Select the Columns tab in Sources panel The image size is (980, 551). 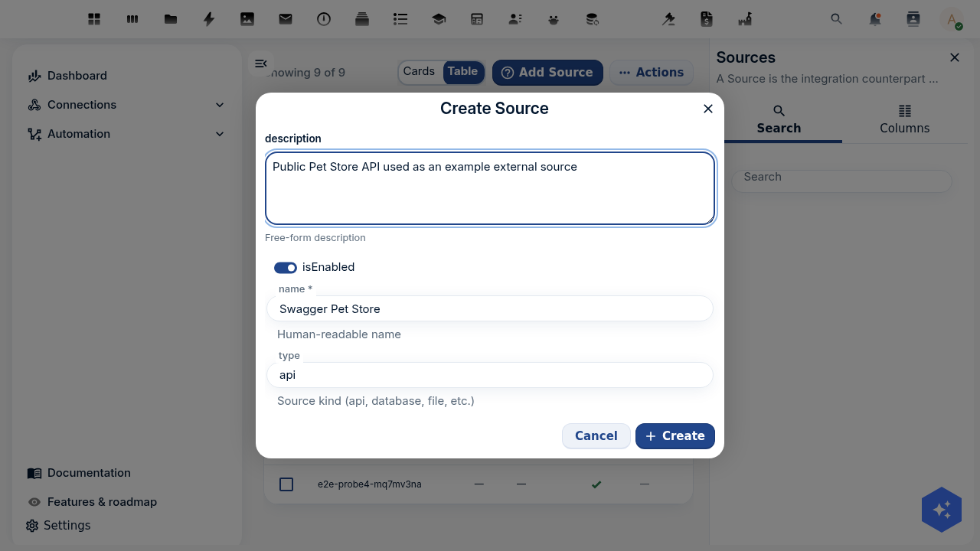coord(905,120)
